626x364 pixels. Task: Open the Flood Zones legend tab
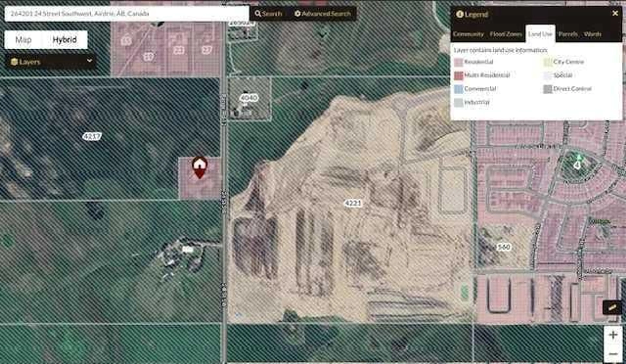click(x=506, y=34)
